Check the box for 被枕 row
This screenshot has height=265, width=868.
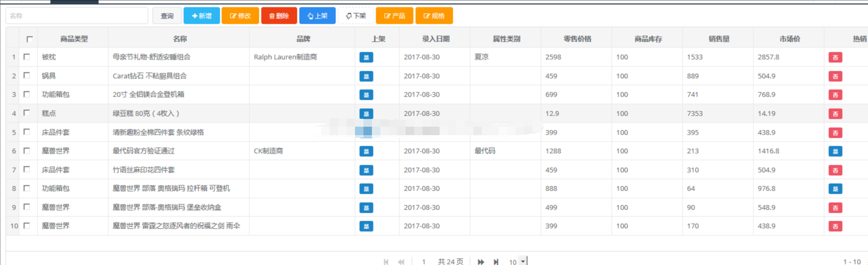[x=27, y=57]
